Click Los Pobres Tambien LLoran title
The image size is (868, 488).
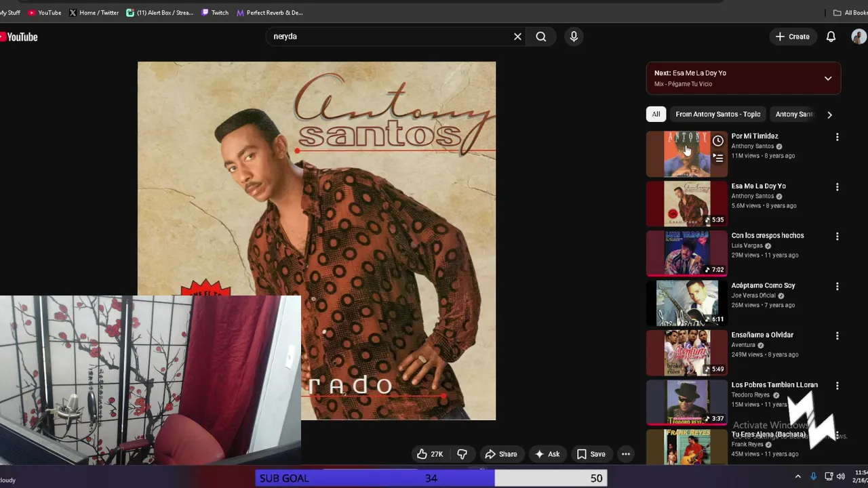coord(774,384)
